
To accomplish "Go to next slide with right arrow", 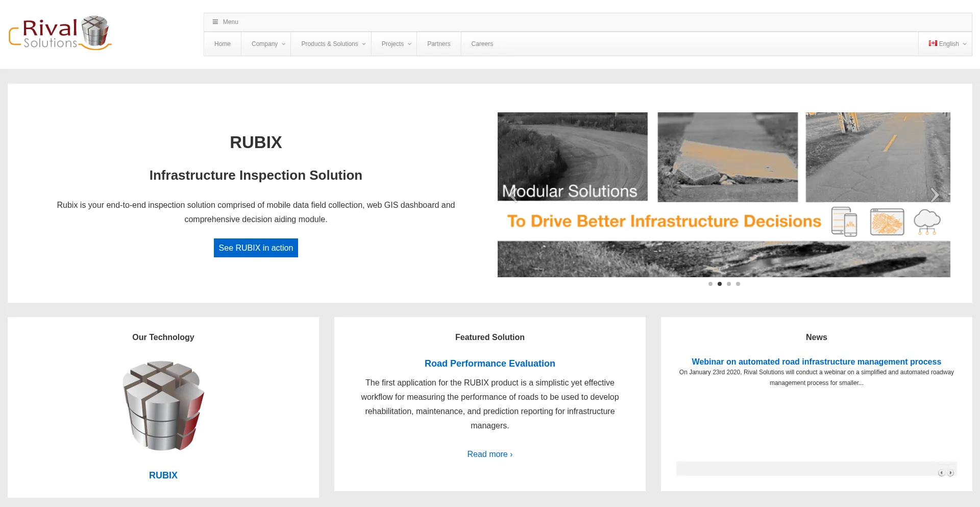I will click(x=935, y=195).
